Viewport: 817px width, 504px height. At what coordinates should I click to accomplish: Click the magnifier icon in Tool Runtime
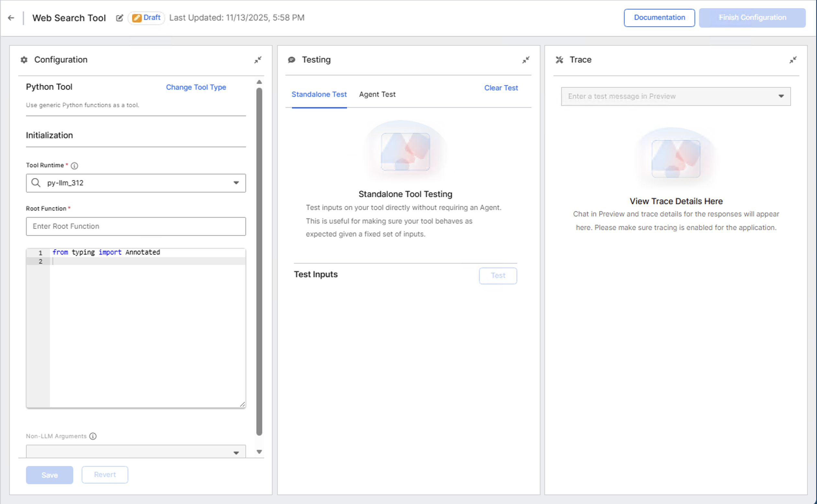click(36, 183)
